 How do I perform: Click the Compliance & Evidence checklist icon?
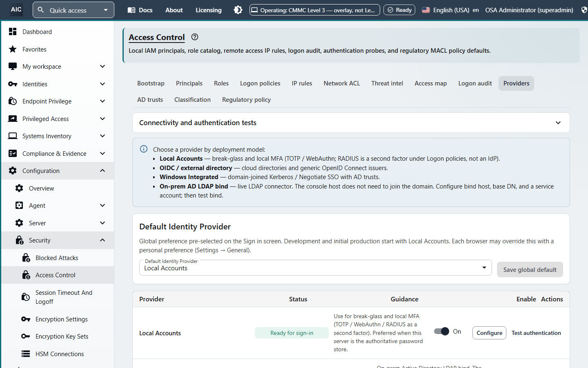[x=13, y=153]
